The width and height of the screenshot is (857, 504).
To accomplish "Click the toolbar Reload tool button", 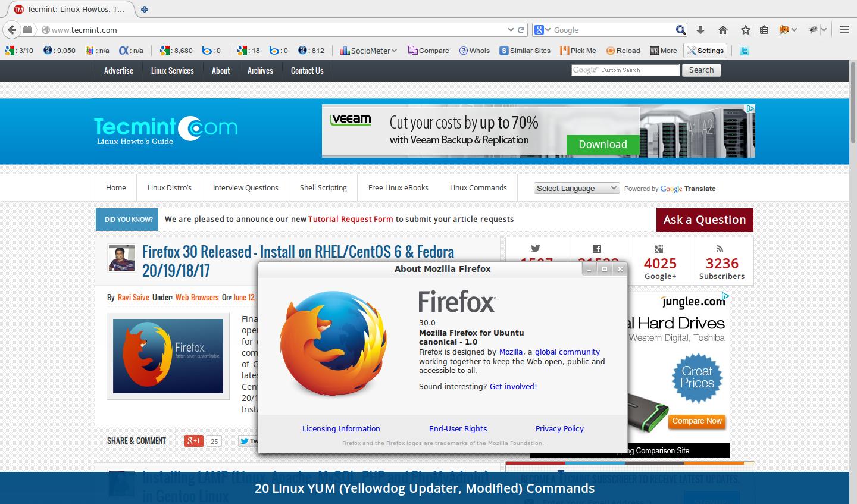I will tap(623, 51).
